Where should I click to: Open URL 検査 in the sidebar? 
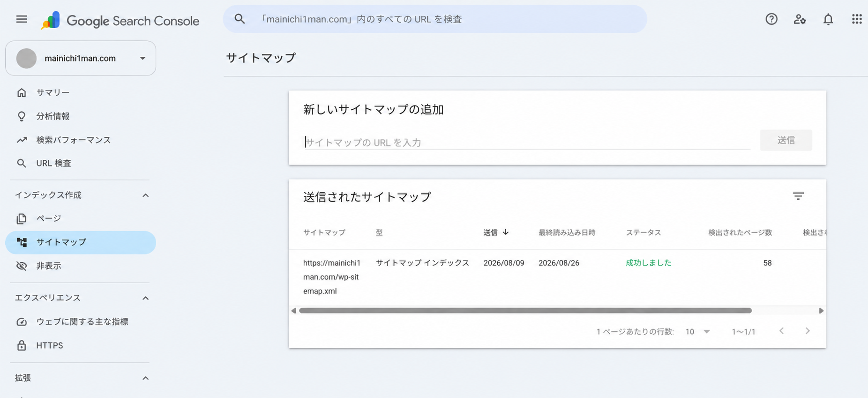pos(81,163)
